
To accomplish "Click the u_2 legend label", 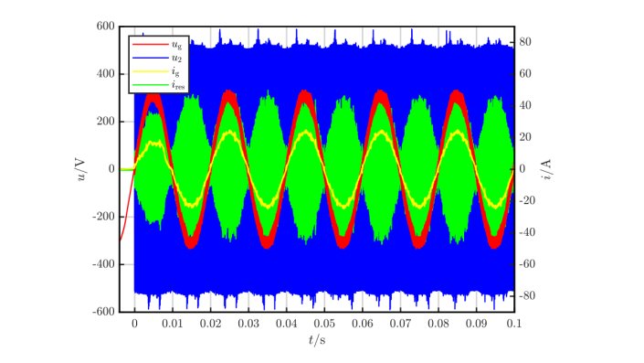I will pyautogui.click(x=176, y=59).
